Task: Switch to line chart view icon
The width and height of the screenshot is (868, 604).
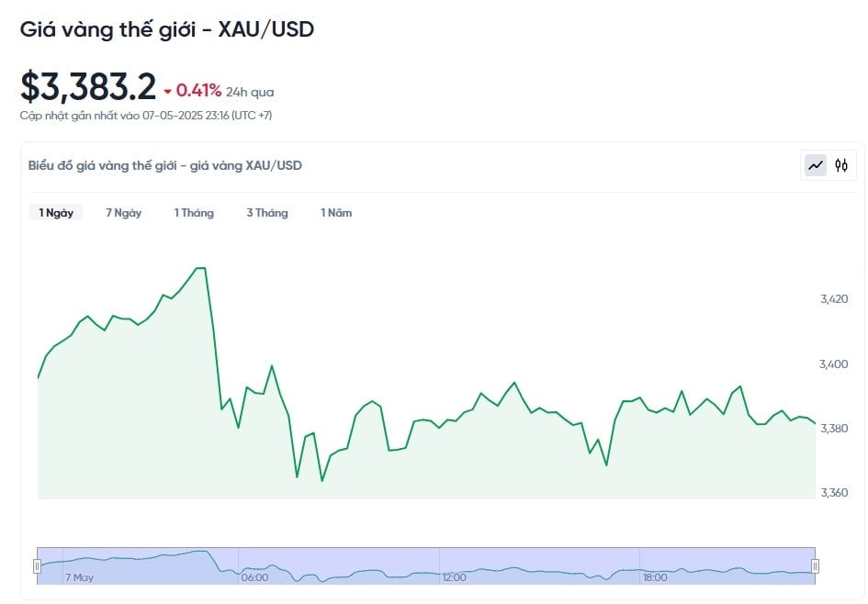Action: [x=816, y=165]
